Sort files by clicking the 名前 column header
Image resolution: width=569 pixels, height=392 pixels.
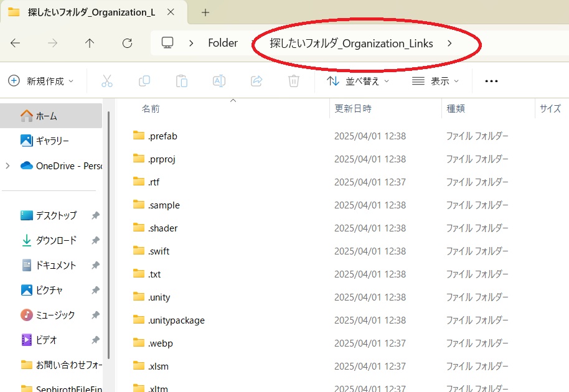[x=150, y=108]
